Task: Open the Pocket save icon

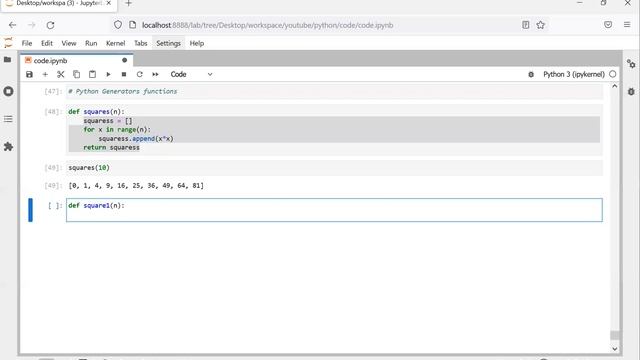Action: click(x=608, y=25)
